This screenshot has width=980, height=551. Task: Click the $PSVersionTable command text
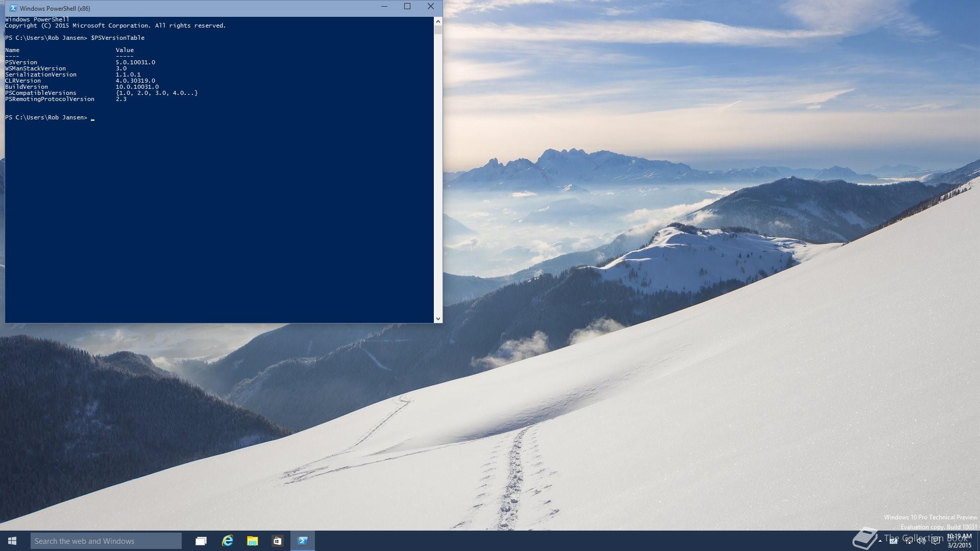(x=117, y=38)
